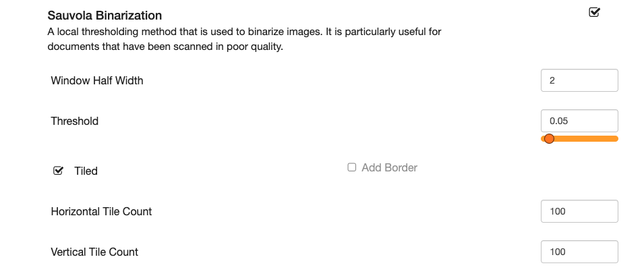Image resolution: width=644 pixels, height=276 pixels.
Task: Click the value 100 in Horizontal Tile Count
Action: point(558,212)
